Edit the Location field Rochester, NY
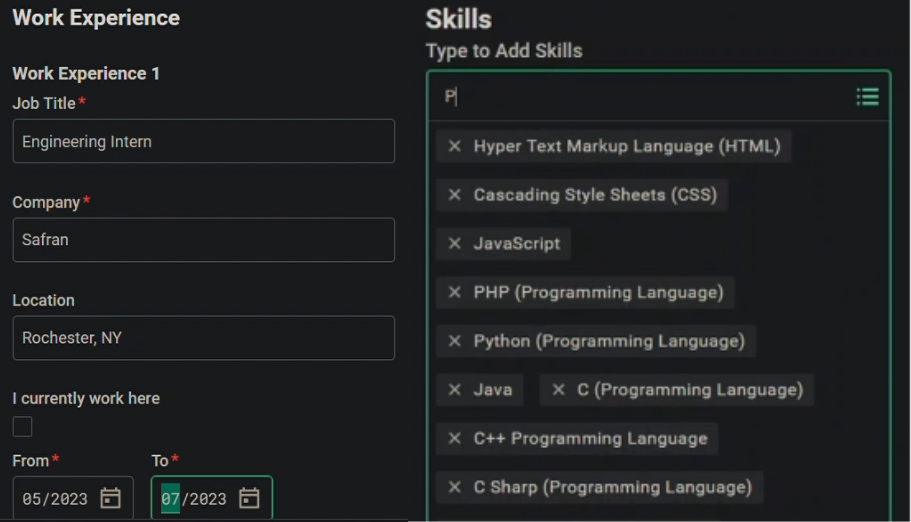This screenshot has width=911, height=522. [203, 338]
